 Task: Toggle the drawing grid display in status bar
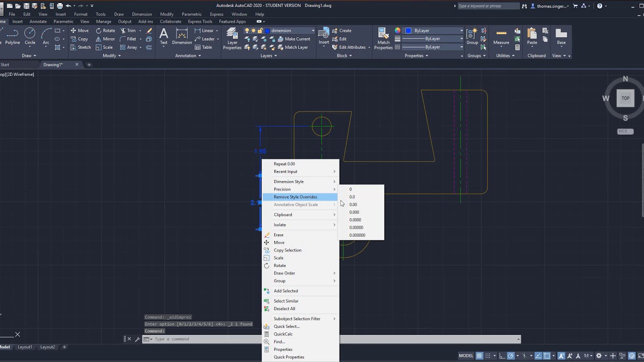[x=479, y=355]
